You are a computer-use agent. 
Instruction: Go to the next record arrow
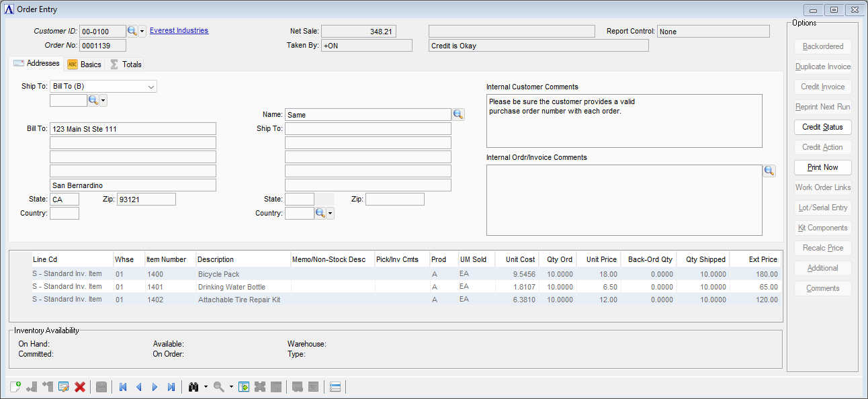coord(155,387)
